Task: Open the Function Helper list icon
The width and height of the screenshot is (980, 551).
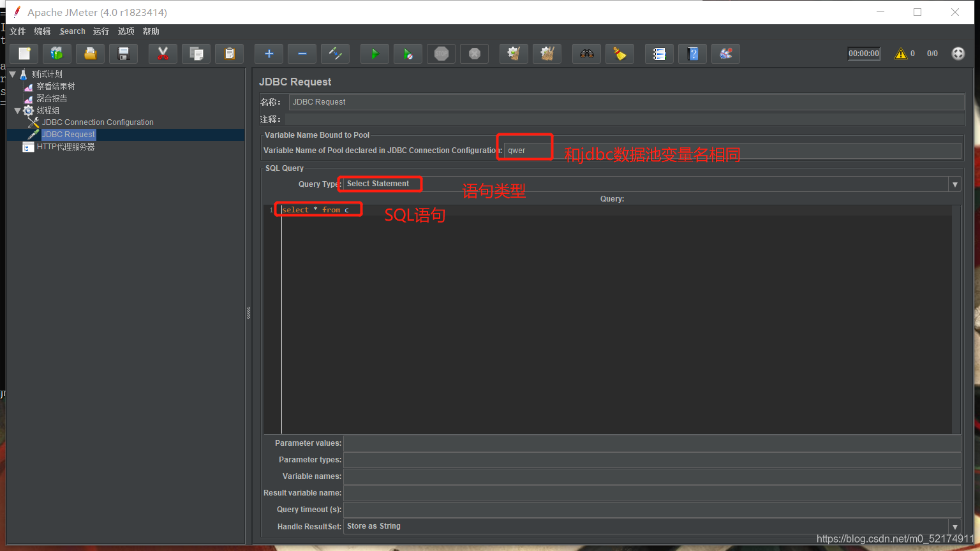Action: [659, 54]
